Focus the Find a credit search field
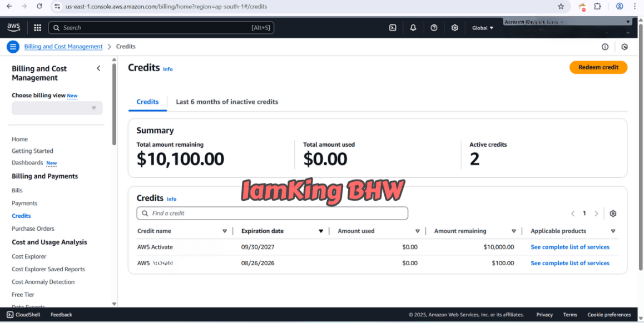The width and height of the screenshot is (644, 323). 273,213
